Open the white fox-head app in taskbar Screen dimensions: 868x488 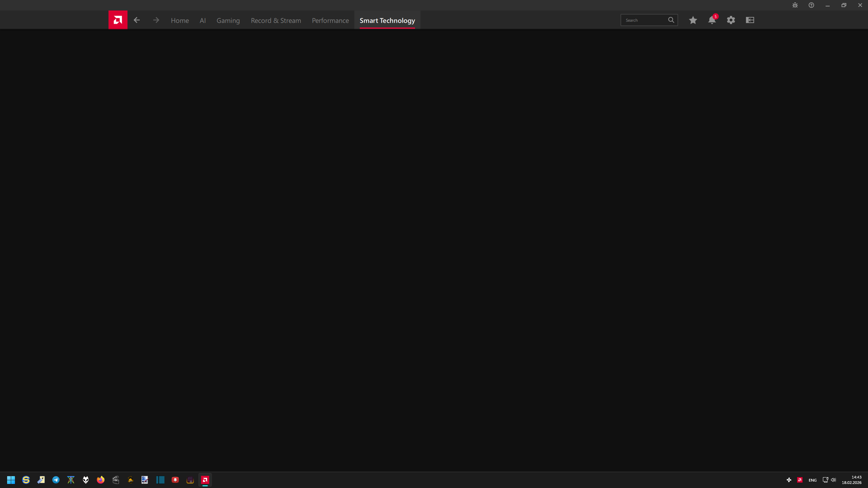(85, 480)
